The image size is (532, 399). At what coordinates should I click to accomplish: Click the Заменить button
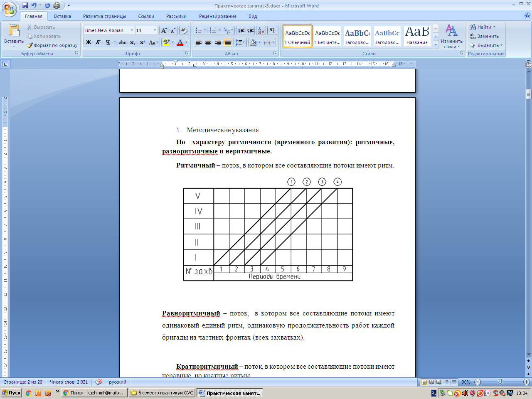click(x=484, y=36)
